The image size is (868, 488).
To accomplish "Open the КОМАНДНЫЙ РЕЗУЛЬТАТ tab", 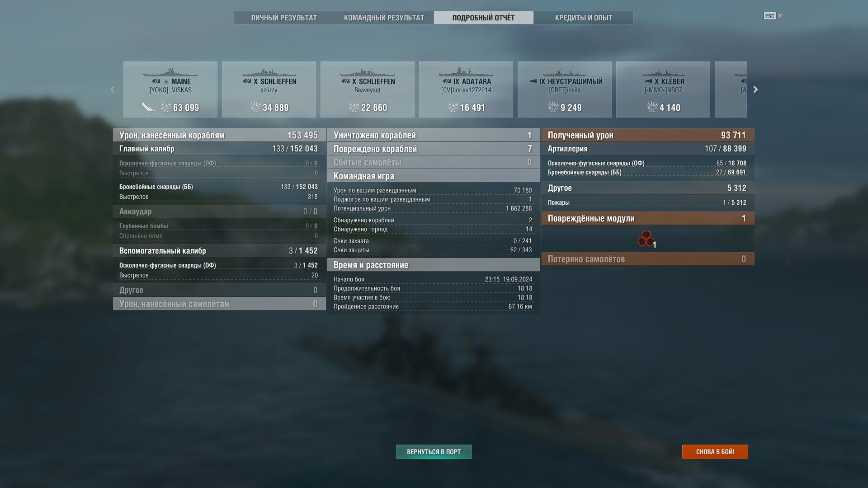I will pos(384,18).
